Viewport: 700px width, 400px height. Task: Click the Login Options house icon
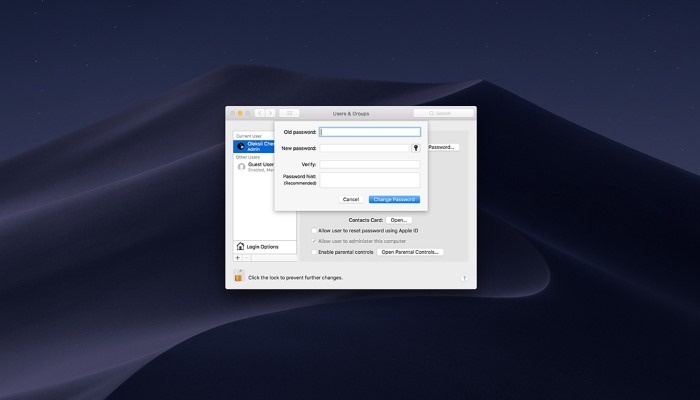pyautogui.click(x=240, y=246)
